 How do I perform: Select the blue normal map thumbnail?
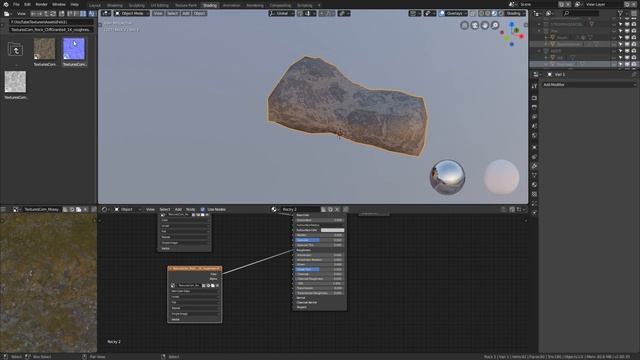coord(74,49)
